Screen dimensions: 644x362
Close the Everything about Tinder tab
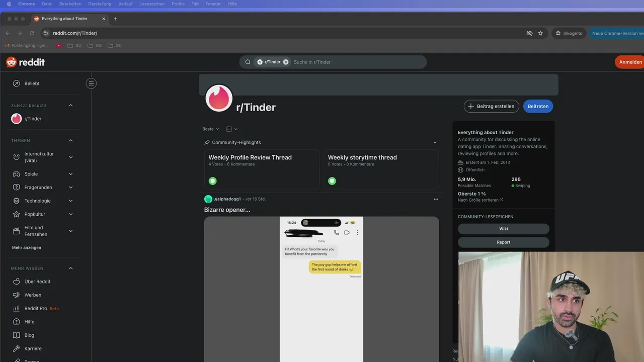click(104, 19)
